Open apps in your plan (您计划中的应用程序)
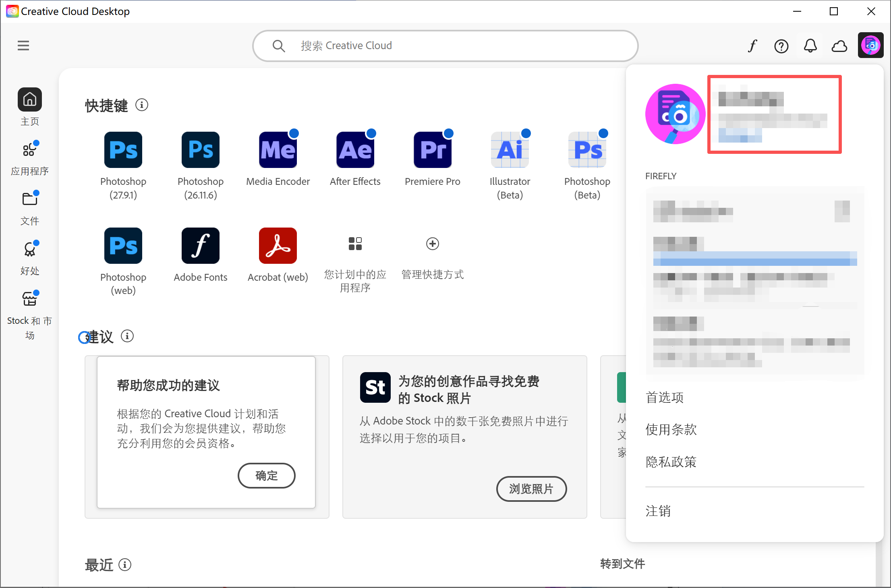The image size is (891, 588). 355,244
